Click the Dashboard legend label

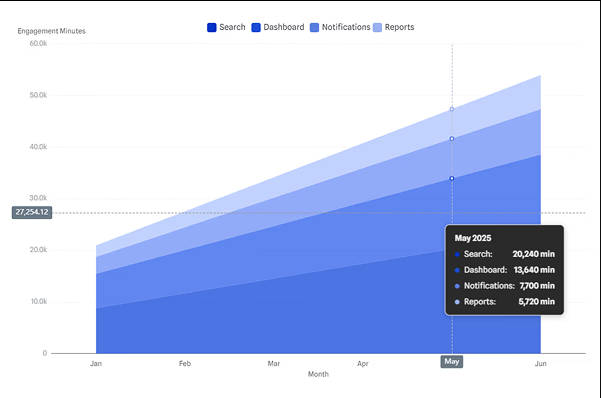(284, 27)
